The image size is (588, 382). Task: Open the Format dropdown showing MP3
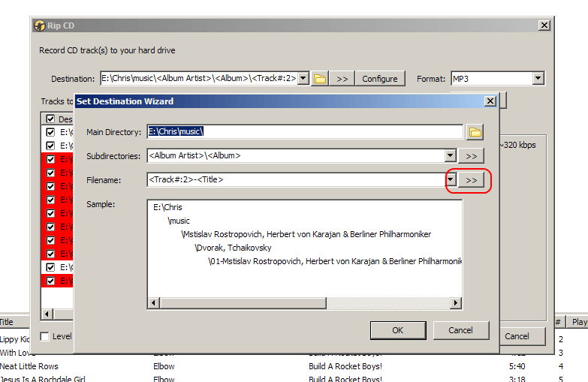click(x=538, y=78)
